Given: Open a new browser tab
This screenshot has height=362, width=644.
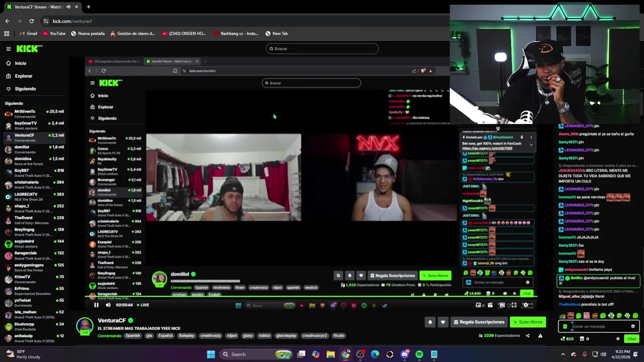Looking at the screenshot, I should [x=89, y=7].
